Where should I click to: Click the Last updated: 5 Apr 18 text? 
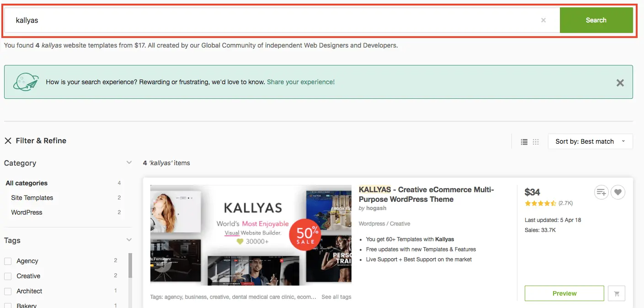coord(553,220)
